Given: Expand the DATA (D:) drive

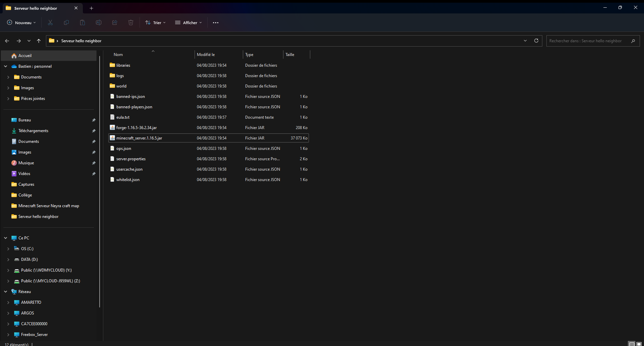Looking at the screenshot, I should coord(8,259).
